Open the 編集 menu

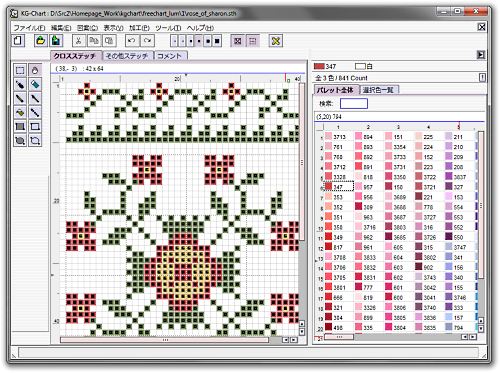pos(61,28)
